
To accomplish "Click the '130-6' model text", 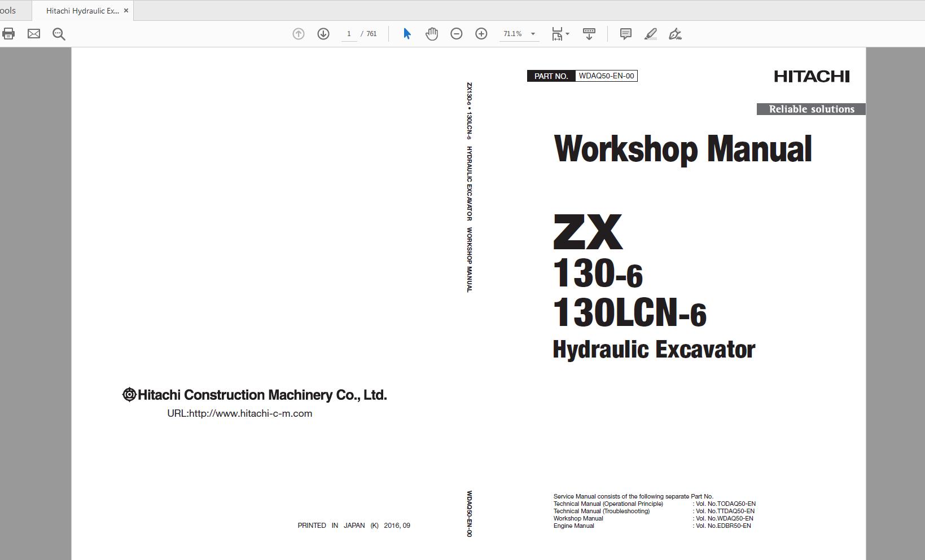I will [598, 273].
